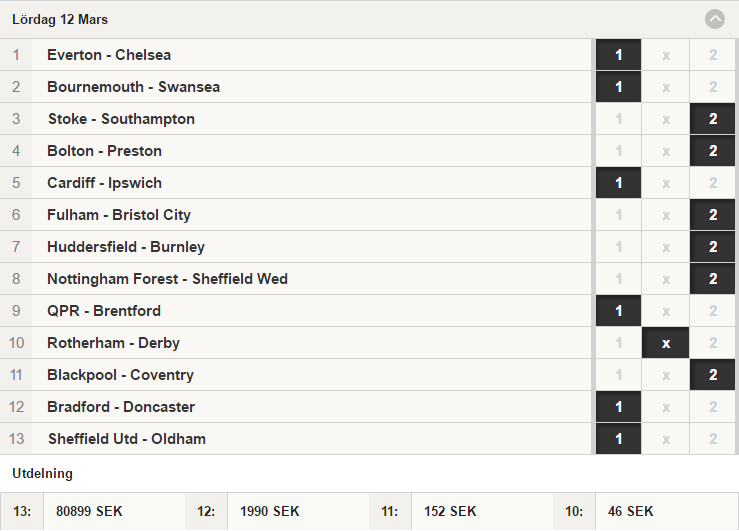Toggle 2 for Nottingham Forest - Sheffield Wed
This screenshot has height=531, width=739.
(713, 279)
